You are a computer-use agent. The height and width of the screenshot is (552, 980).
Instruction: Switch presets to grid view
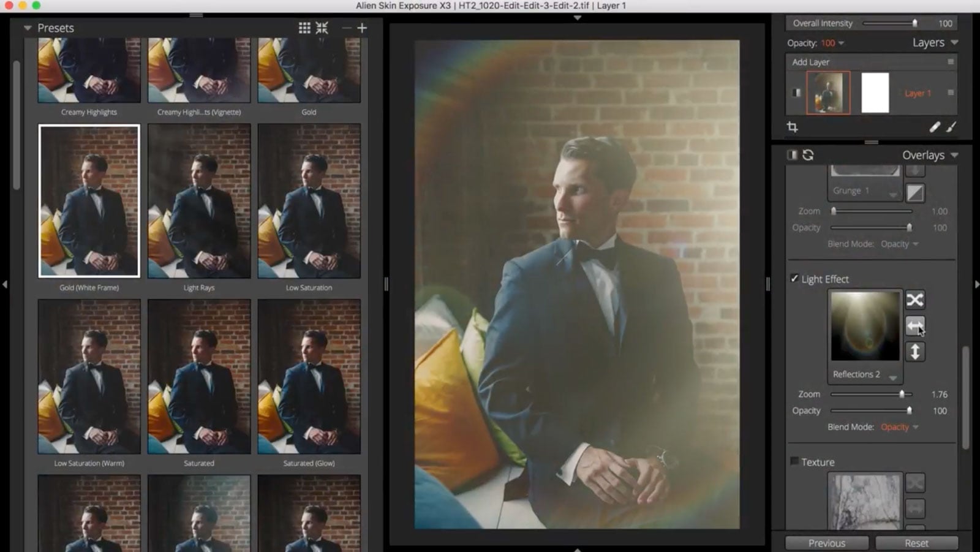click(304, 28)
